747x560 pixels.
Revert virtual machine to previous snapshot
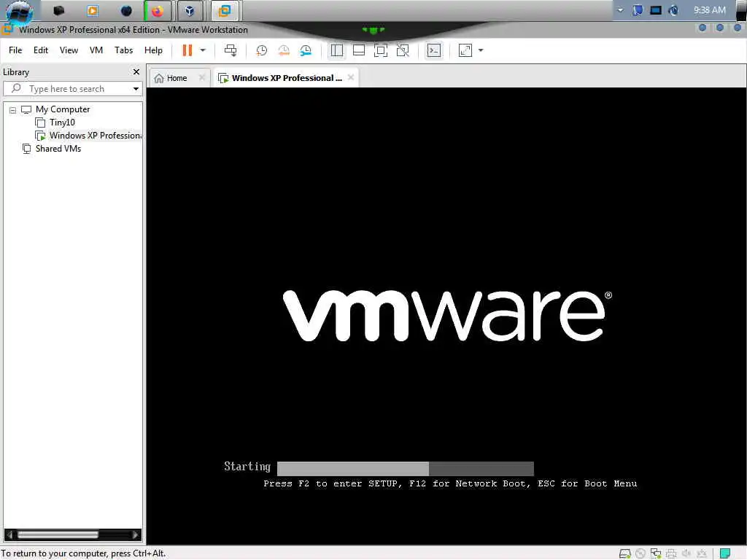[x=284, y=50]
